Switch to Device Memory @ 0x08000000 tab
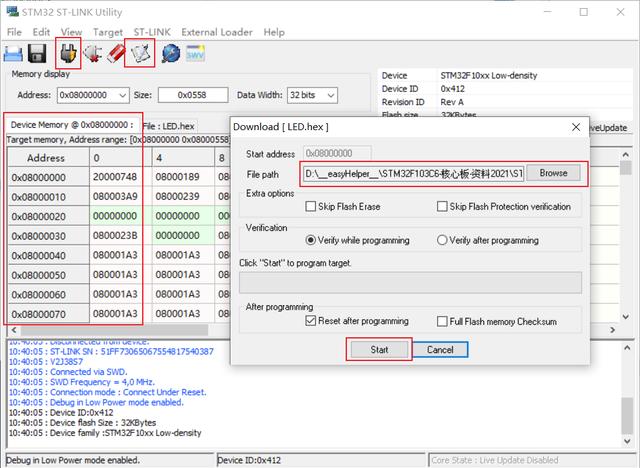This screenshot has width=640, height=468. (72, 125)
